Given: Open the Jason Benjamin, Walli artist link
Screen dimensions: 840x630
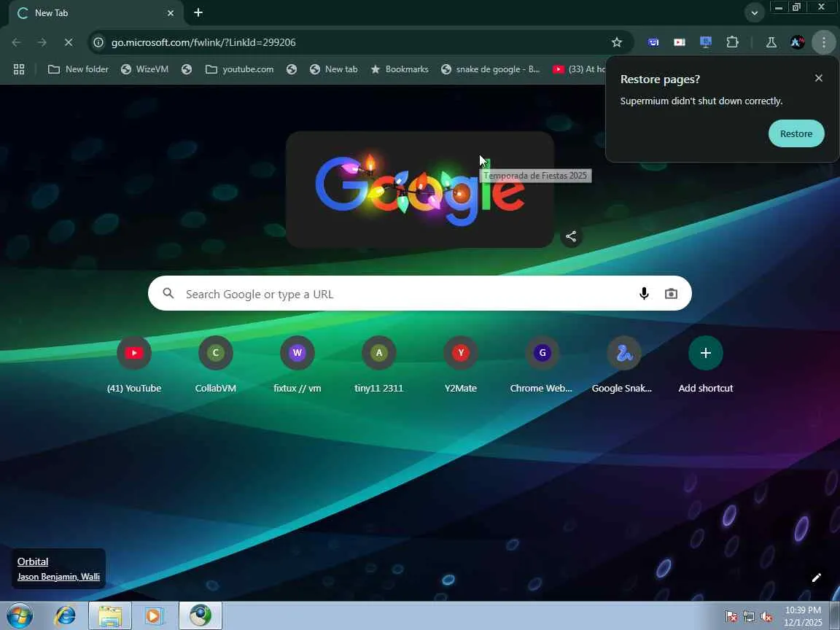Looking at the screenshot, I should pyautogui.click(x=58, y=577).
